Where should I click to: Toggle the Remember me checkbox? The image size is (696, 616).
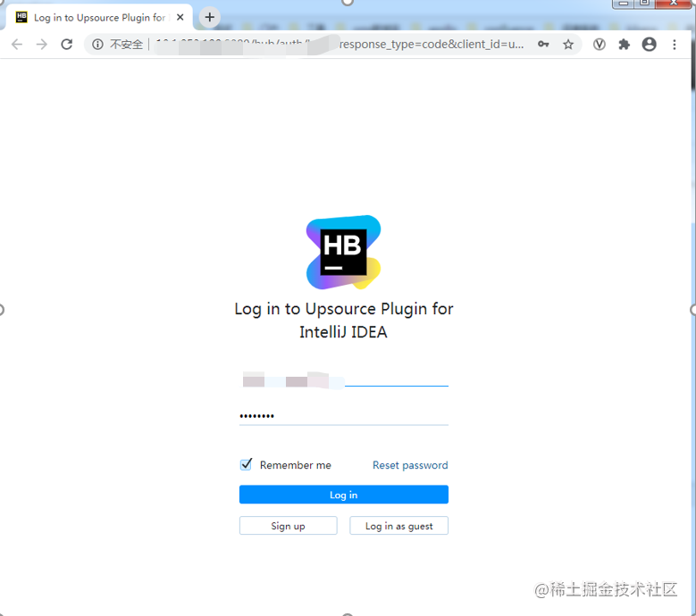click(246, 465)
